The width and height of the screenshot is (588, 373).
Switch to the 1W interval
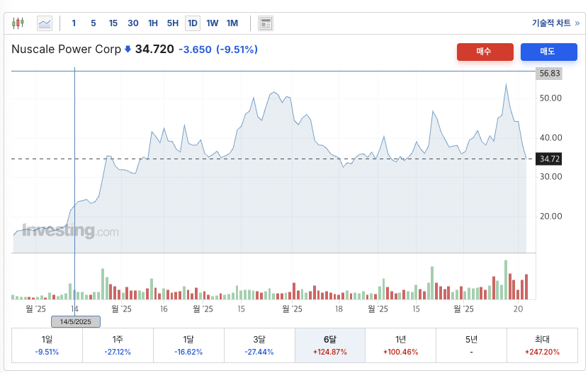212,23
